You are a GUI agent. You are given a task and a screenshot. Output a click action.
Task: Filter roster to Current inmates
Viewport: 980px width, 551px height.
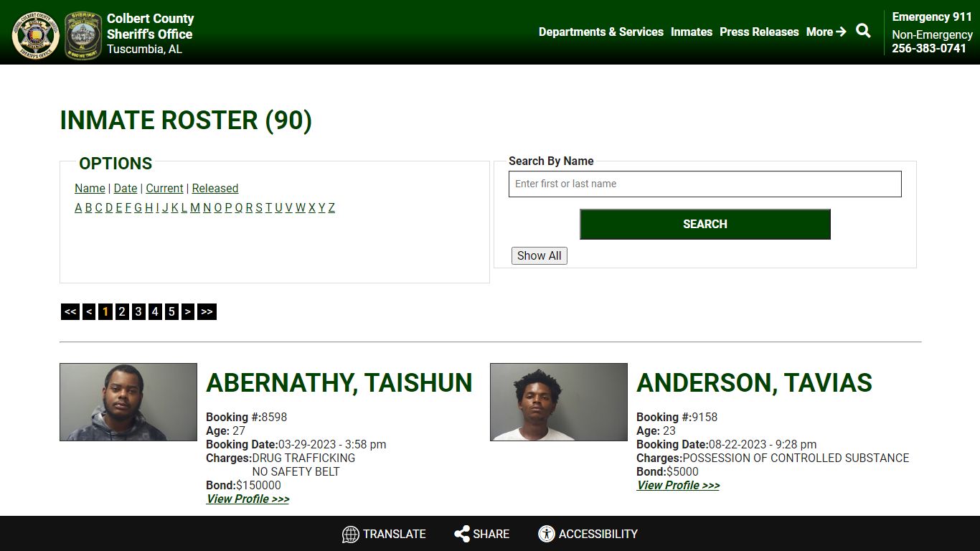pyautogui.click(x=164, y=188)
